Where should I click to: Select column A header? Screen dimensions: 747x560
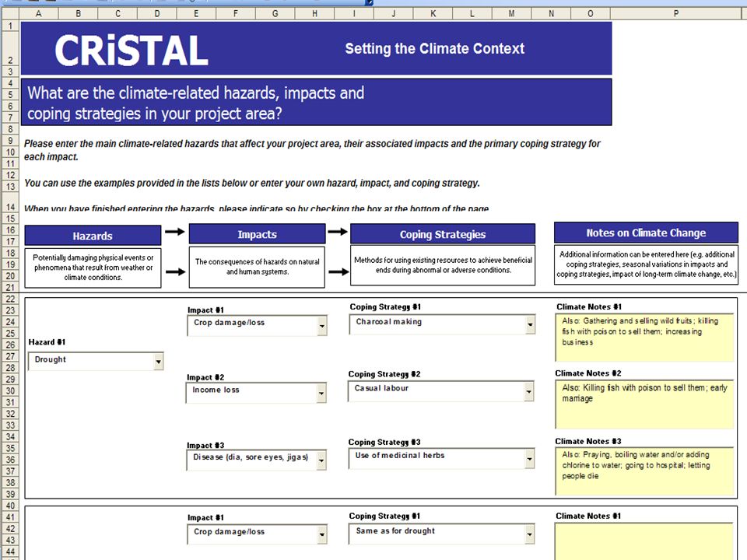click(39, 14)
